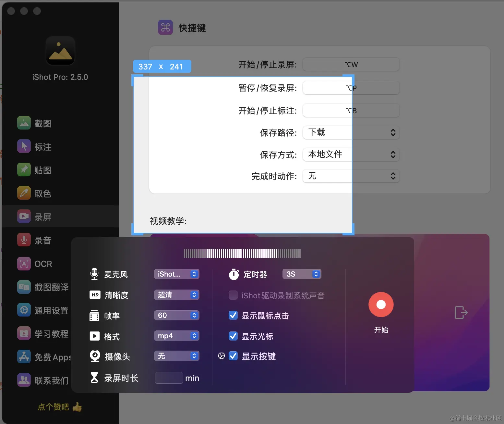
Task: Disable the 显示鼠标点击 checkbox
Action: pos(233,315)
